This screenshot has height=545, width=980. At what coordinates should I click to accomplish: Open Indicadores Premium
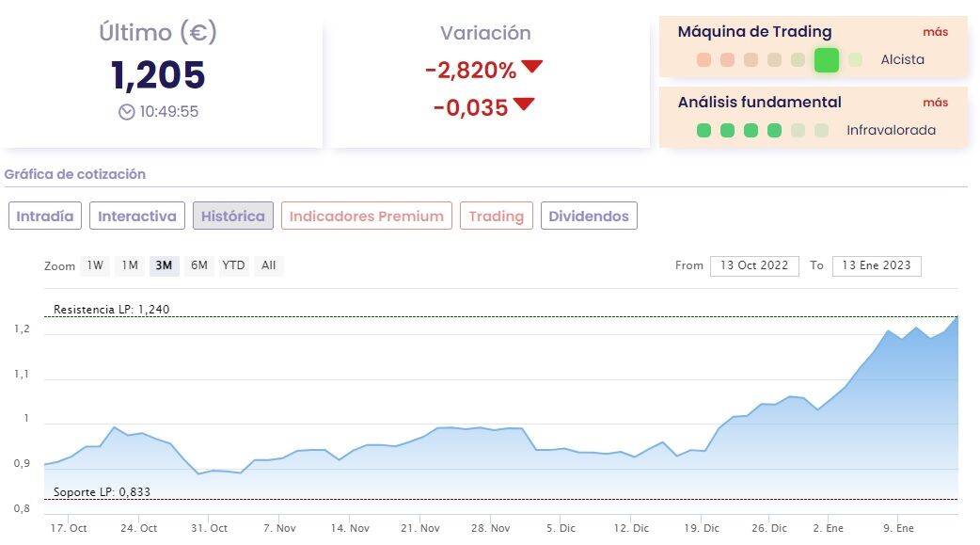coord(367,216)
